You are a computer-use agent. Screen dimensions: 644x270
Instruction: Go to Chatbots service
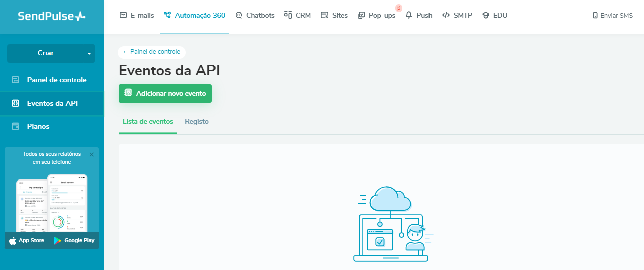(x=255, y=15)
